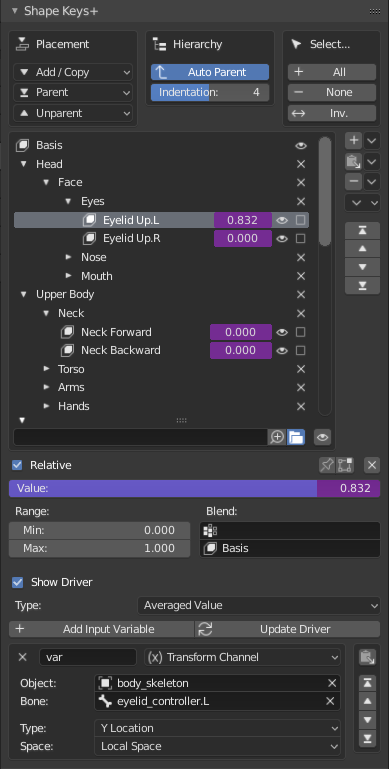Toggle eye visibility for Eyelid Up.L
The height and width of the screenshot is (769, 389).
pyautogui.click(x=282, y=220)
